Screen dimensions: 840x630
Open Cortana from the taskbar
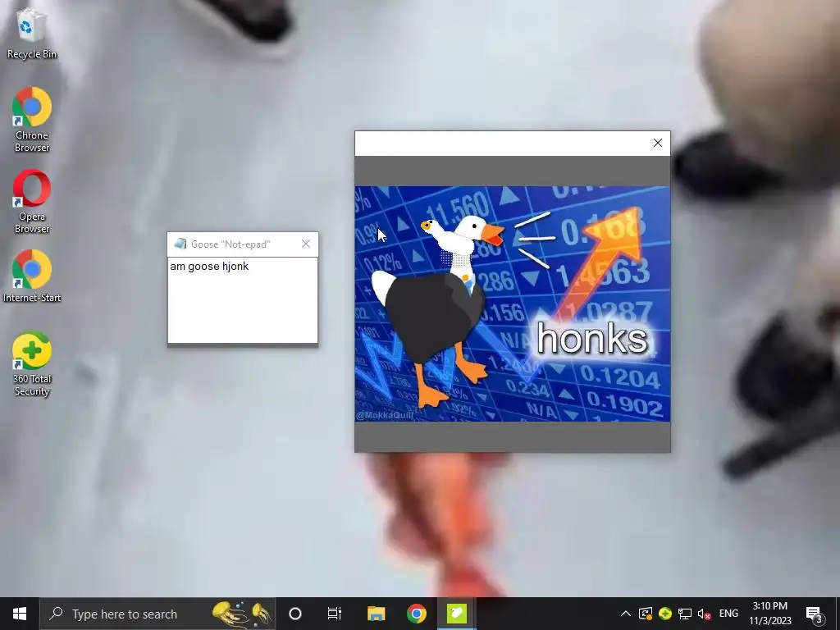click(295, 614)
